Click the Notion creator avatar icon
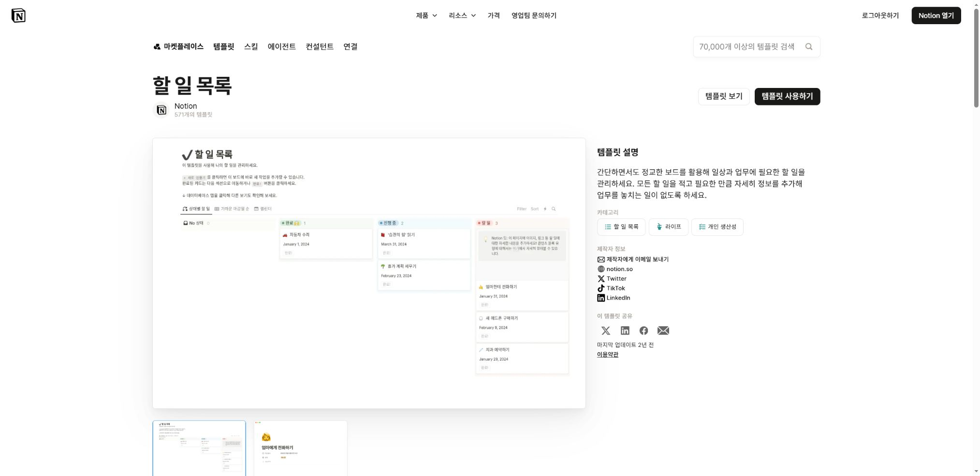This screenshot has height=476, width=980. (x=161, y=110)
